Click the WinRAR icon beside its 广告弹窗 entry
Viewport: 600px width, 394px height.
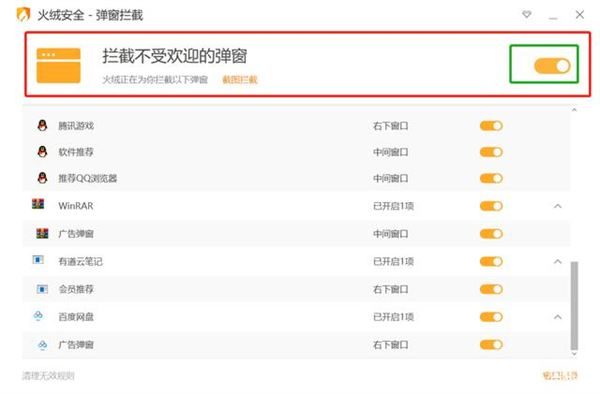coord(42,233)
